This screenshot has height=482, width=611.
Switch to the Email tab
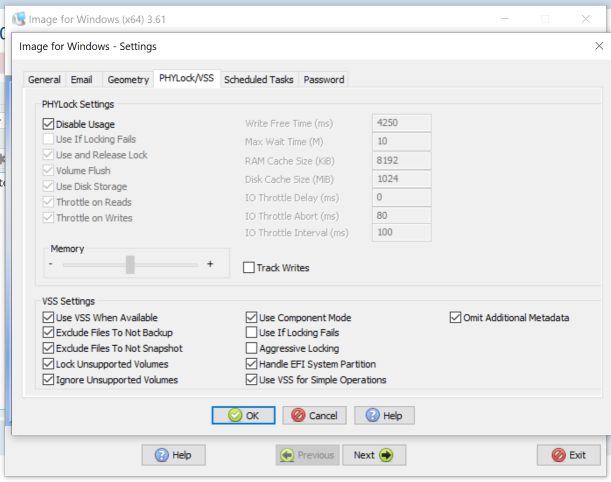(x=81, y=79)
